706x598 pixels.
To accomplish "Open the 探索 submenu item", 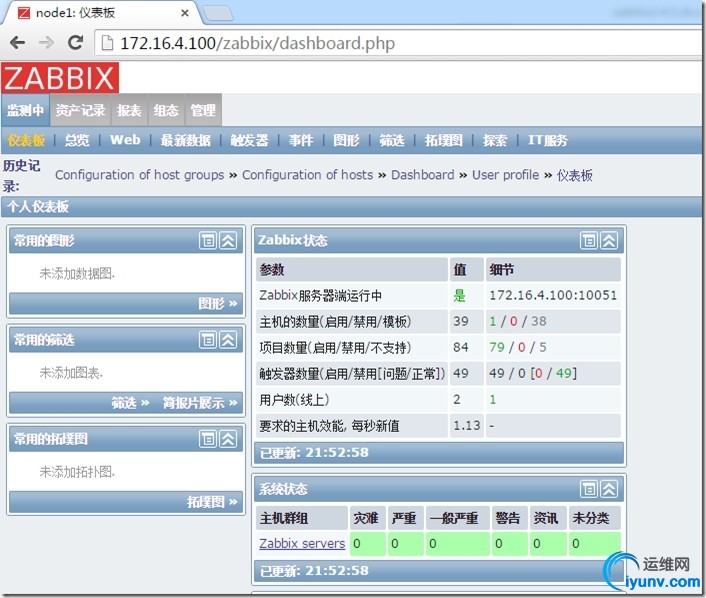I will point(495,140).
